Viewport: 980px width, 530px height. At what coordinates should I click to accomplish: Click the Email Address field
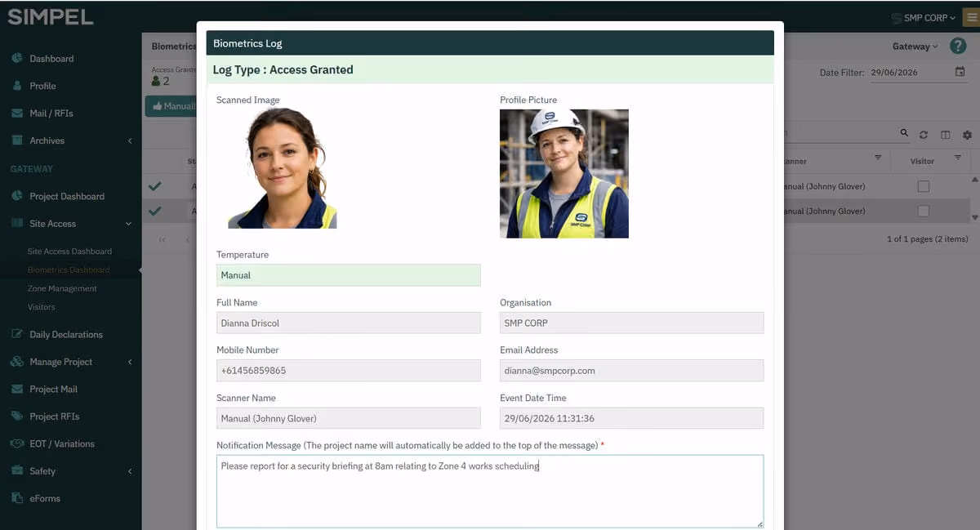point(631,370)
